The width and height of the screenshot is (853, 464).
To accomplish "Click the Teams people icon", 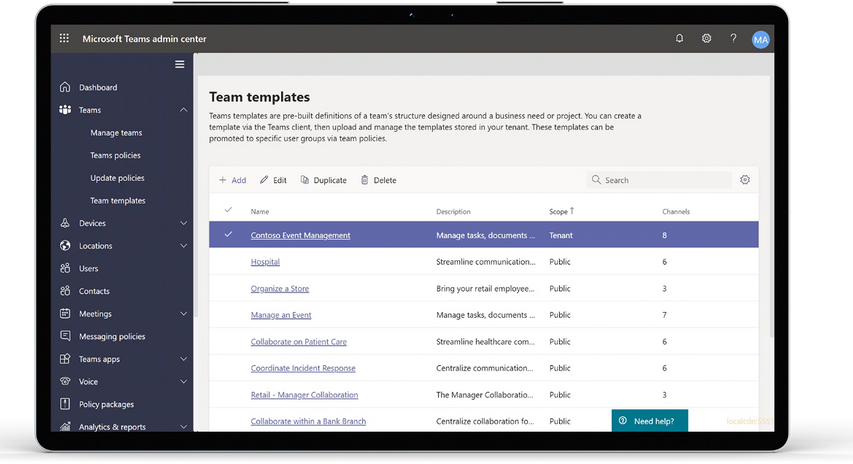I will tap(65, 110).
